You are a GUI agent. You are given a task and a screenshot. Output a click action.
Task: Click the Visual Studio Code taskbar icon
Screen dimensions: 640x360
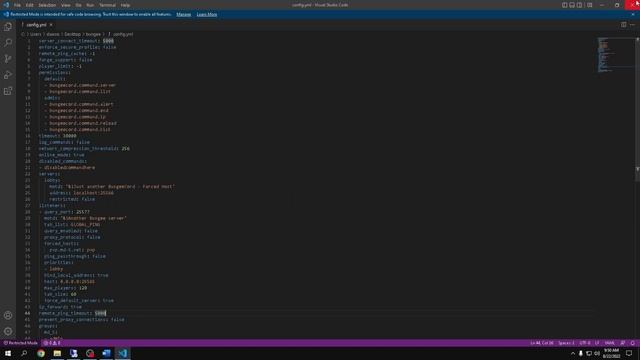122,353
